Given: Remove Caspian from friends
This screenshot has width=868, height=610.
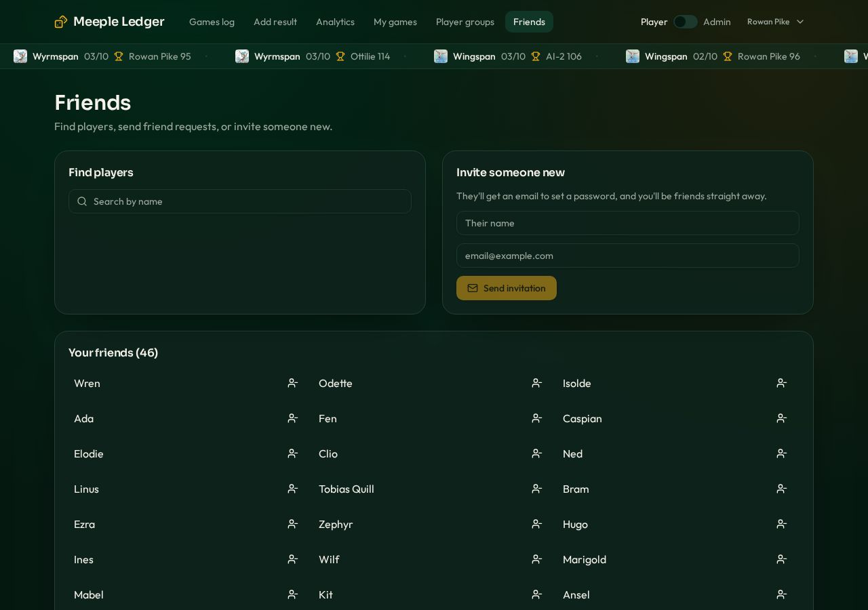Looking at the screenshot, I should (x=782, y=418).
